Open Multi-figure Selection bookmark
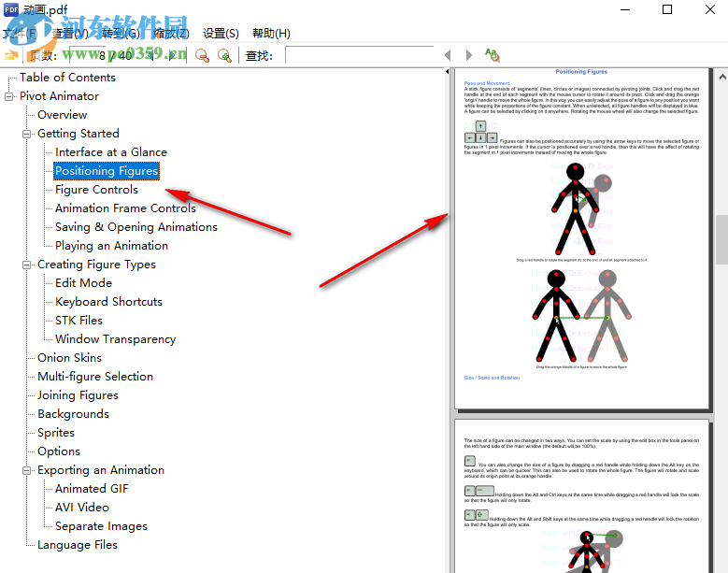This screenshot has width=728, height=573. pos(95,377)
